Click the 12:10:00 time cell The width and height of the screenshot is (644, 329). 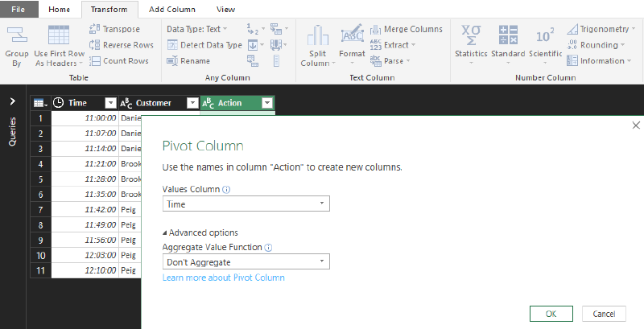click(x=85, y=270)
